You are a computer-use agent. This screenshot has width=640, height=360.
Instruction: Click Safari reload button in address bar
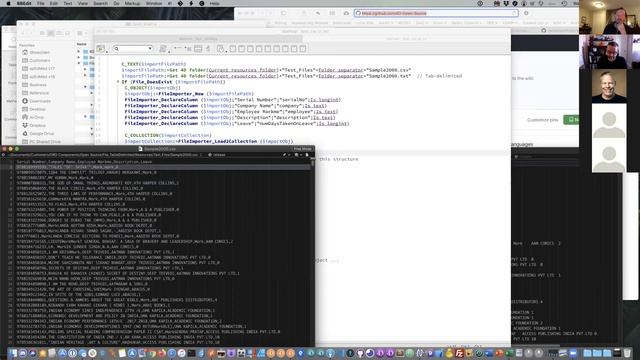coord(514,13)
